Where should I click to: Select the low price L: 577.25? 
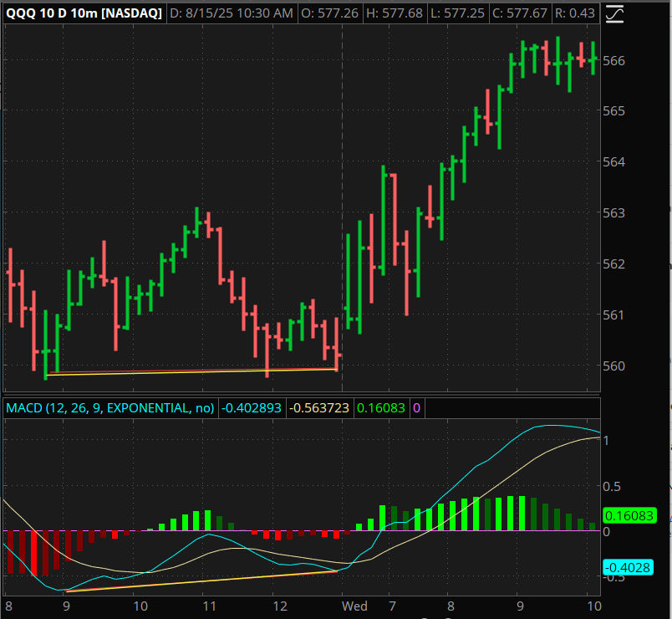tap(457, 13)
